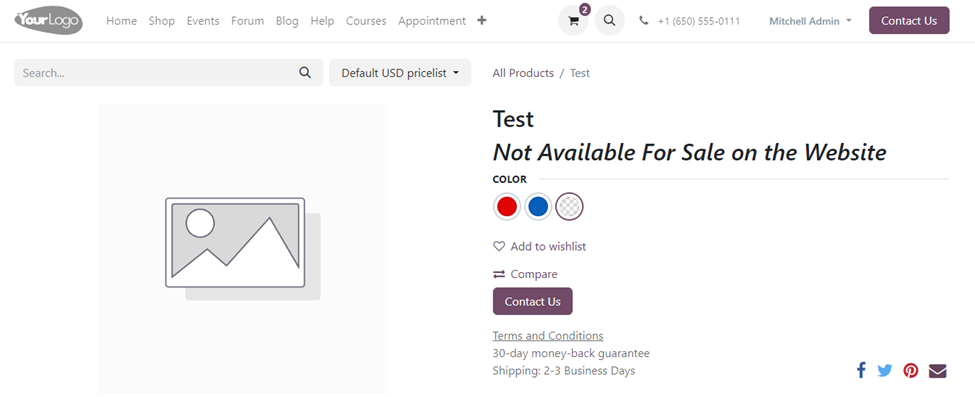Click the header search magnifier icon
The height and width of the screenshot is (397, 975).
pyautogui.click(x=609, y=21)
